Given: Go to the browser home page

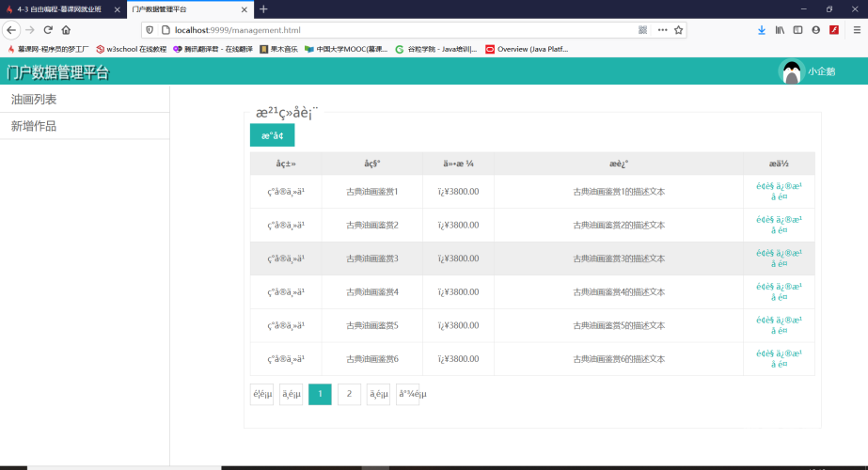Looking at the screenshot, I should click(66, 30).
